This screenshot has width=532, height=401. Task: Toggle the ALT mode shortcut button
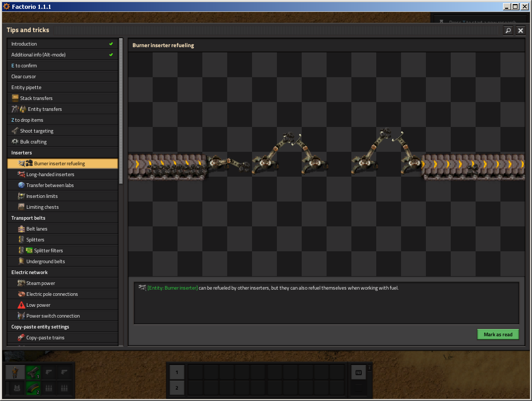coord(359,373)
